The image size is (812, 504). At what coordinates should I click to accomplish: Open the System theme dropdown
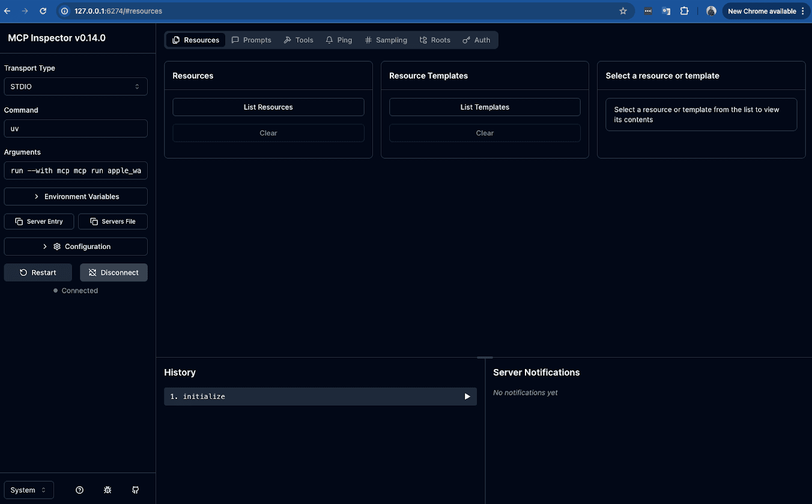pos(29,490)
